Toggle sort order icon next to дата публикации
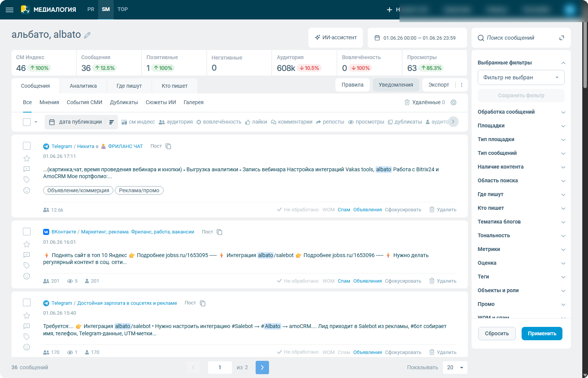The height and width of the screenshot is (378, 588). tap(111, 122)
